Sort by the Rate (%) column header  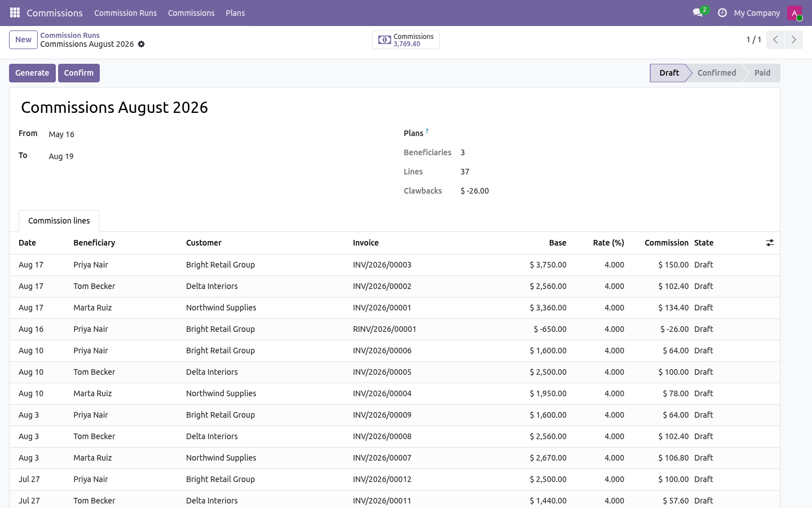click(x=600, y=243)
